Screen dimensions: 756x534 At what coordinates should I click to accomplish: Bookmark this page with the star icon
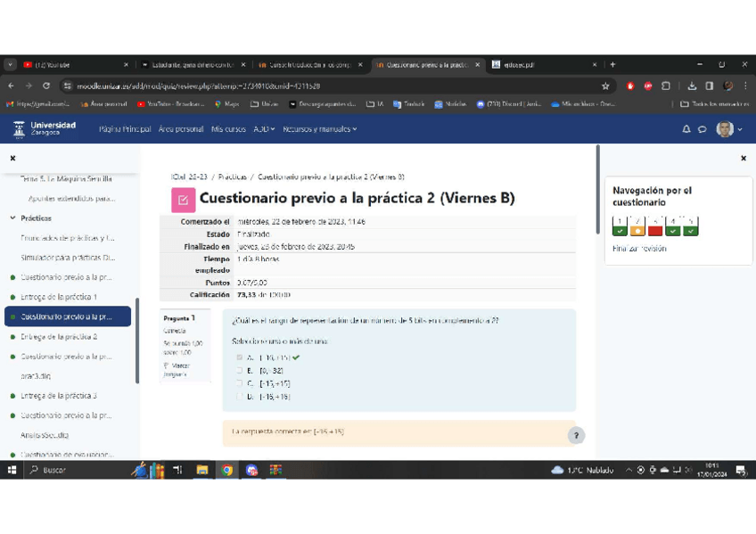click(605, 86)
